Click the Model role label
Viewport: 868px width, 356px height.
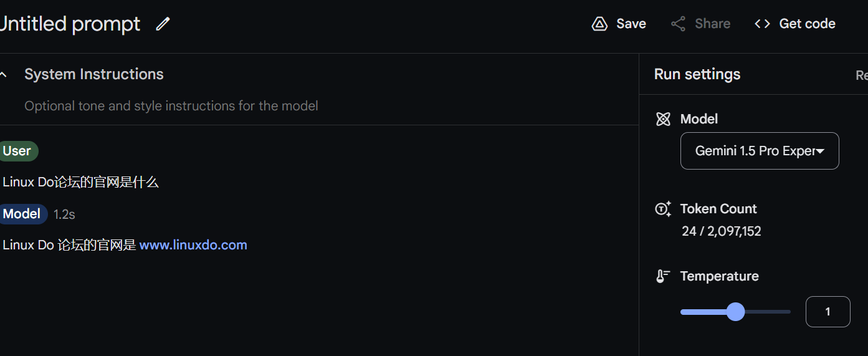coord(22,214)
